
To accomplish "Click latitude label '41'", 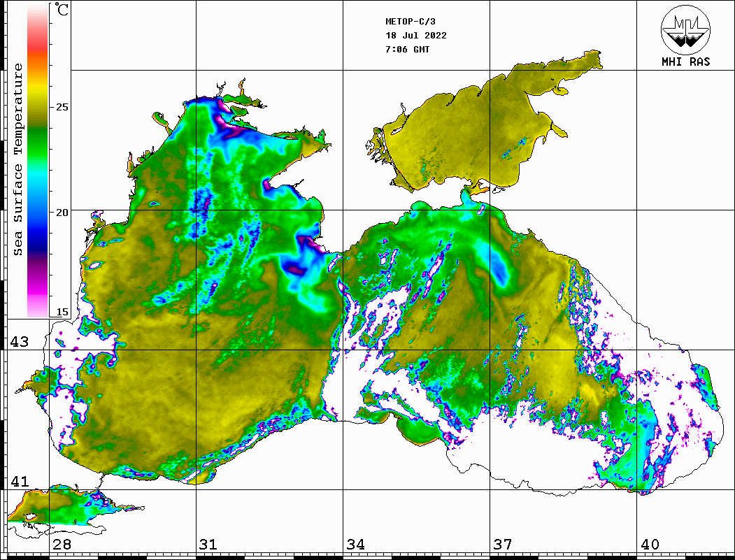I will coord(20,482).
